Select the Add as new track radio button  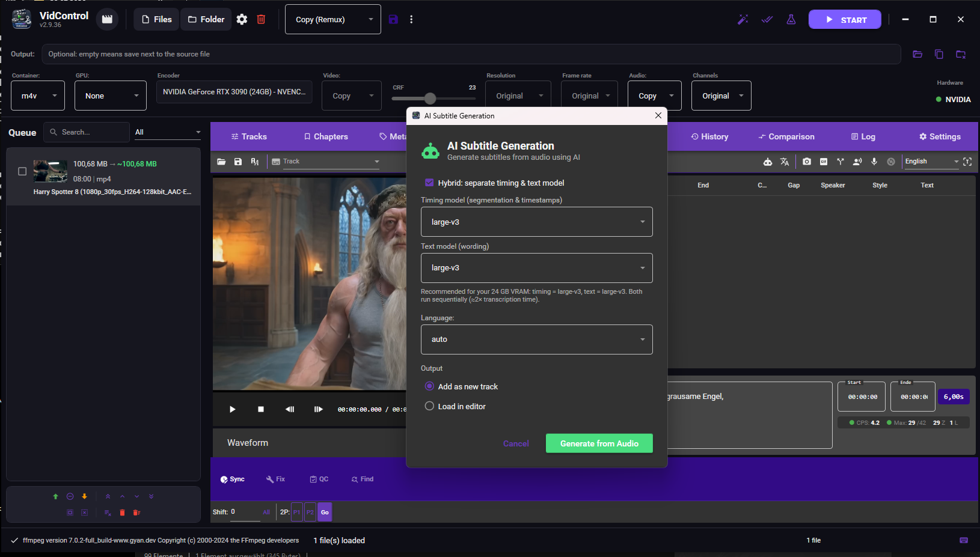click(429, 386)
